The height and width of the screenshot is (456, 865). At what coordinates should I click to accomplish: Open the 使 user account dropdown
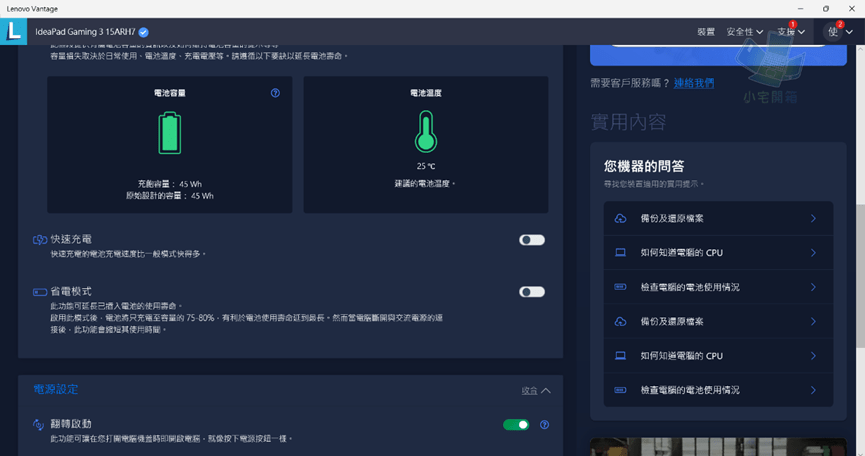click(840, 32)
